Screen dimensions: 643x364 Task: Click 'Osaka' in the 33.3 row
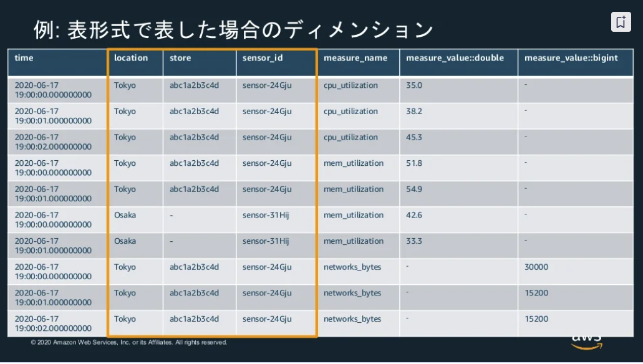(125, 241)
